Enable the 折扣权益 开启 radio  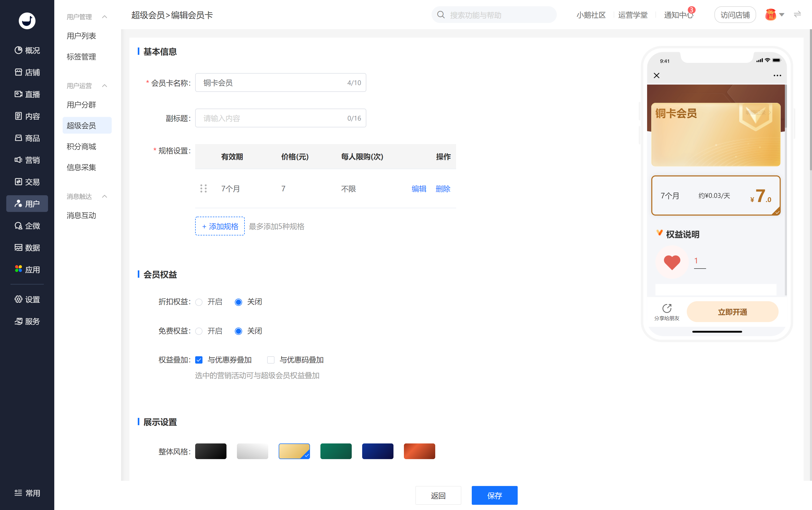(199, 302)
